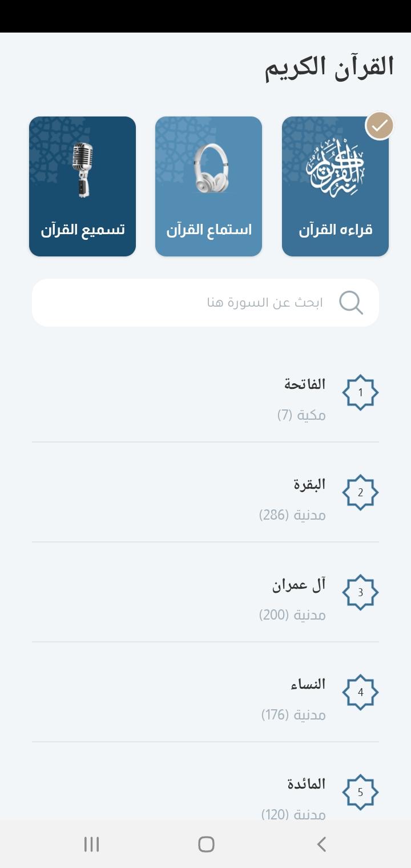Tap the Android back arrow
This screenshot has width=411, height=868.
point(321,844)
